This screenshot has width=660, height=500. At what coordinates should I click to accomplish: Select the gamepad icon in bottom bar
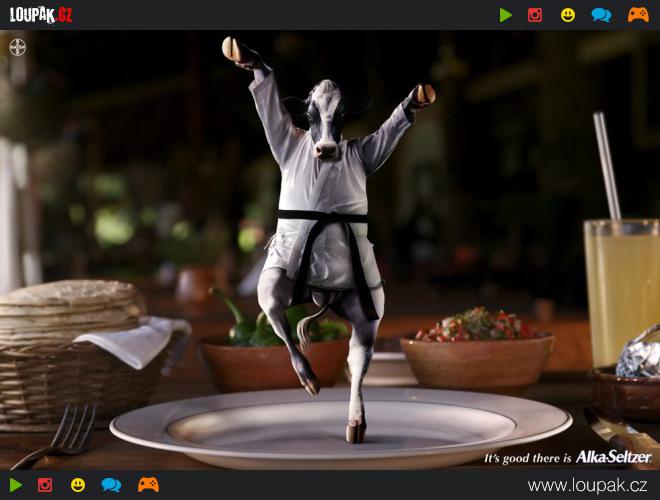point(148,485)
